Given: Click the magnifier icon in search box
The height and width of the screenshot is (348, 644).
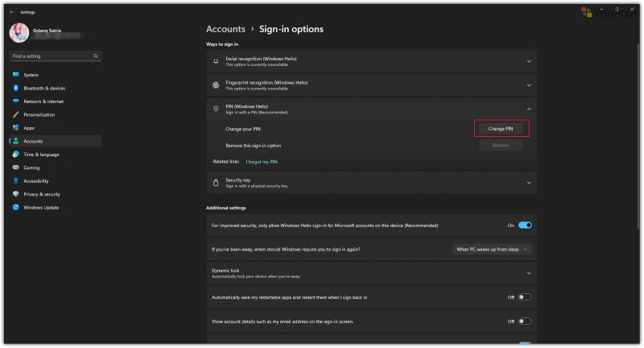Looking at the screenshot, I should (x=95, y=56).
